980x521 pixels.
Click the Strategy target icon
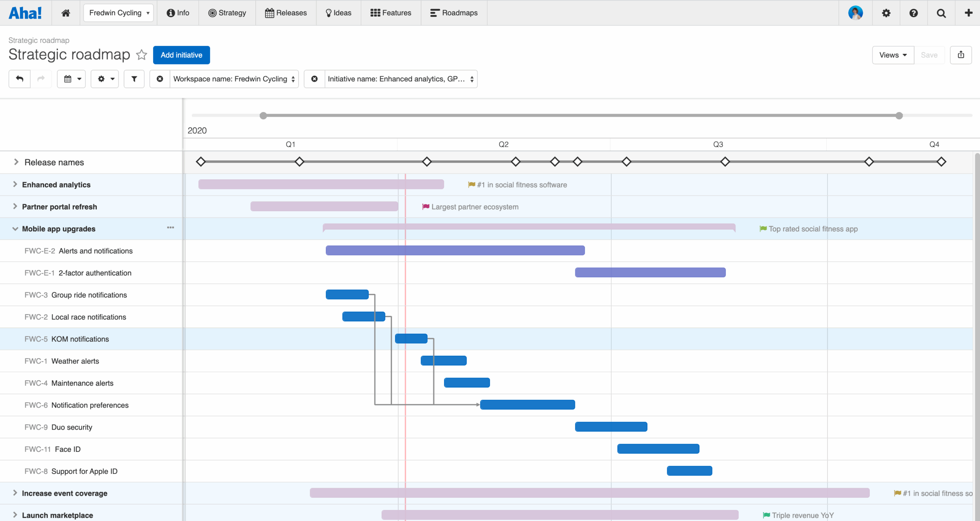click(212, 13)
